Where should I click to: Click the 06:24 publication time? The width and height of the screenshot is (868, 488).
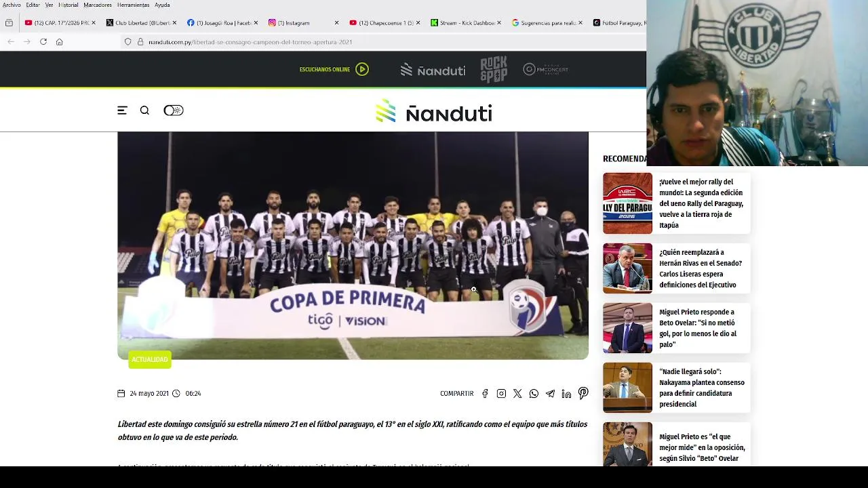click(193, 393)
